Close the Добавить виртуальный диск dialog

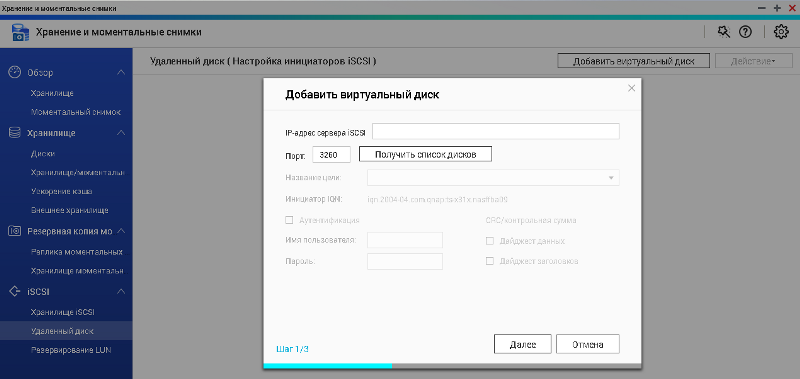pos(631,88)
